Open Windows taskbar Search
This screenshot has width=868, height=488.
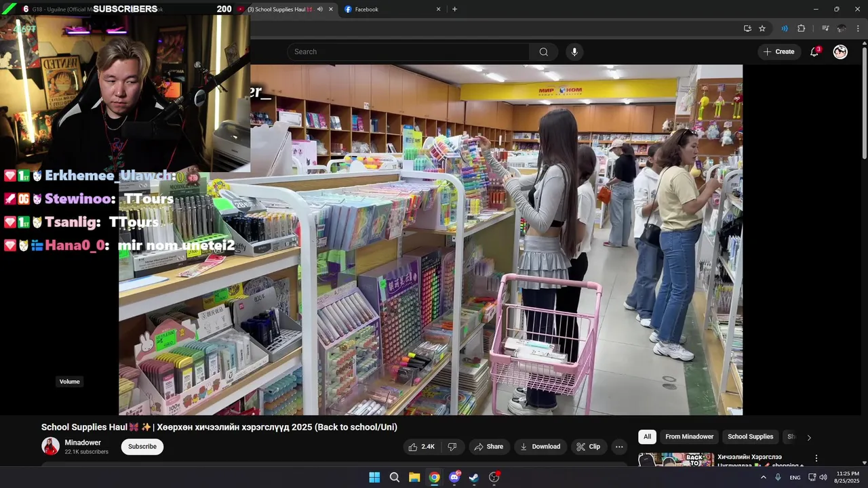(395, 477)
